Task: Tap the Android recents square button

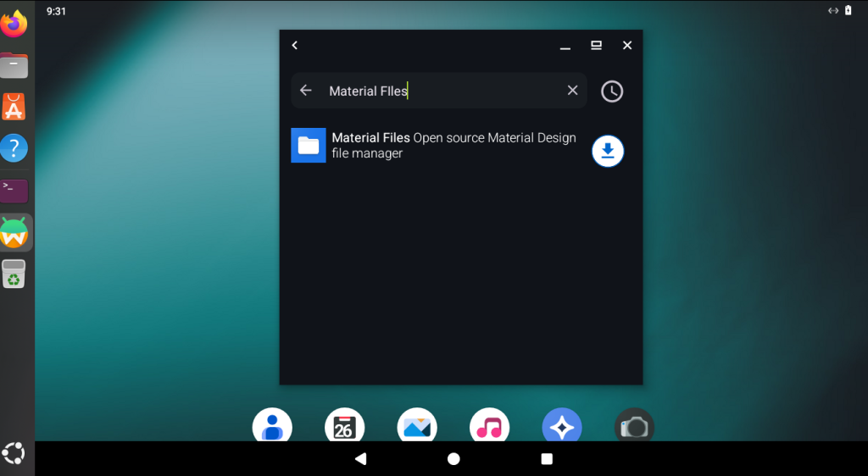Action: [x=547, y=459]
